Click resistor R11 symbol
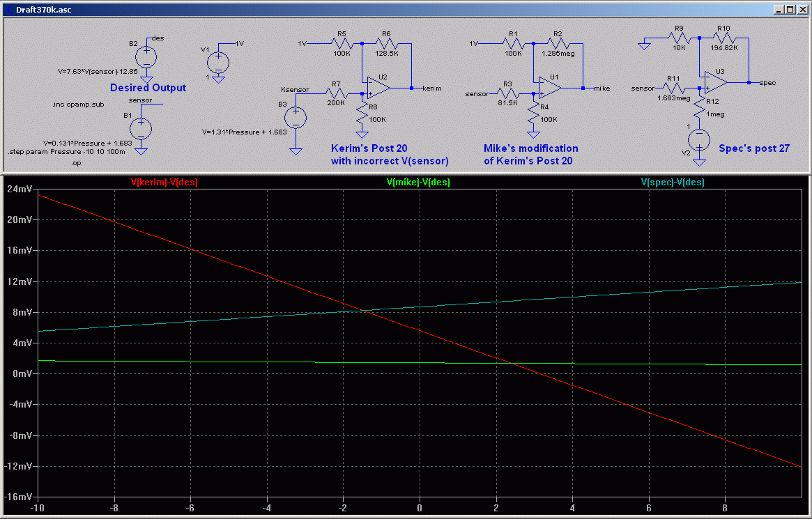 673,88
